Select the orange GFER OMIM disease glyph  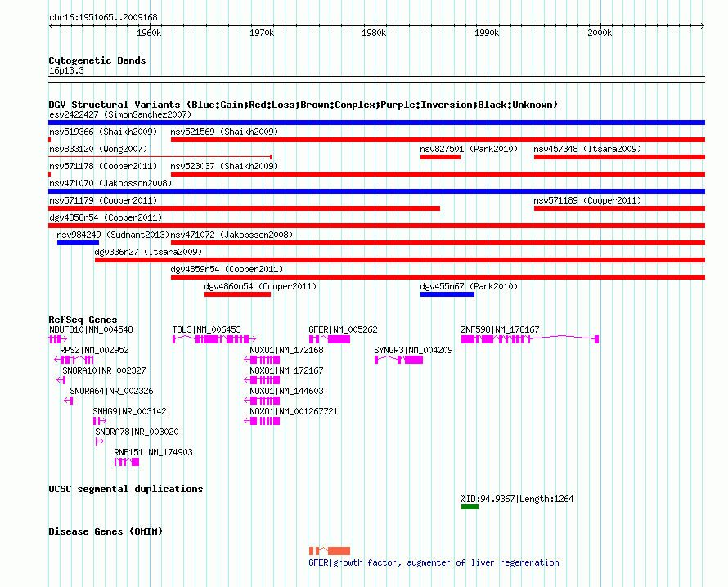pos(330,551)
